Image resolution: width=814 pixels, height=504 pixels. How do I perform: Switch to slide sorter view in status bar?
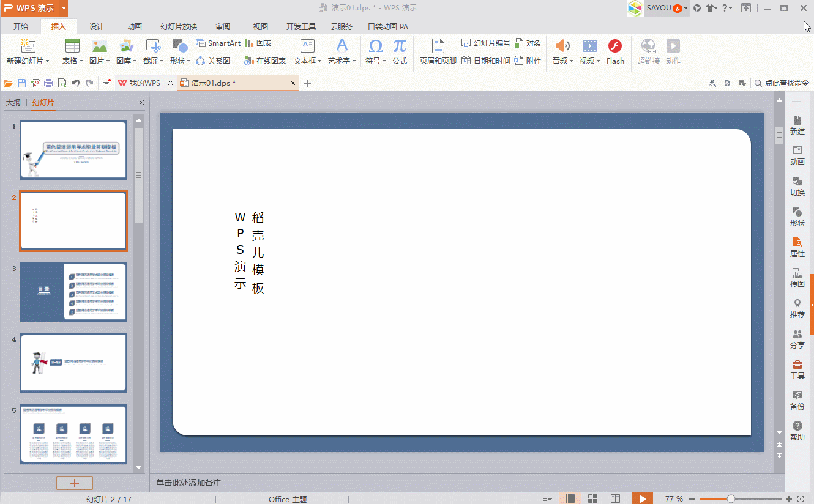click(x=592, y=498)
